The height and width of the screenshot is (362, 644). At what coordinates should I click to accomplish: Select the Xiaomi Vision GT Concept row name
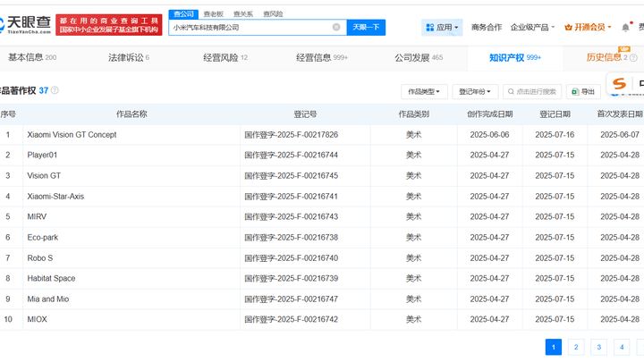[x=72, y=135]
